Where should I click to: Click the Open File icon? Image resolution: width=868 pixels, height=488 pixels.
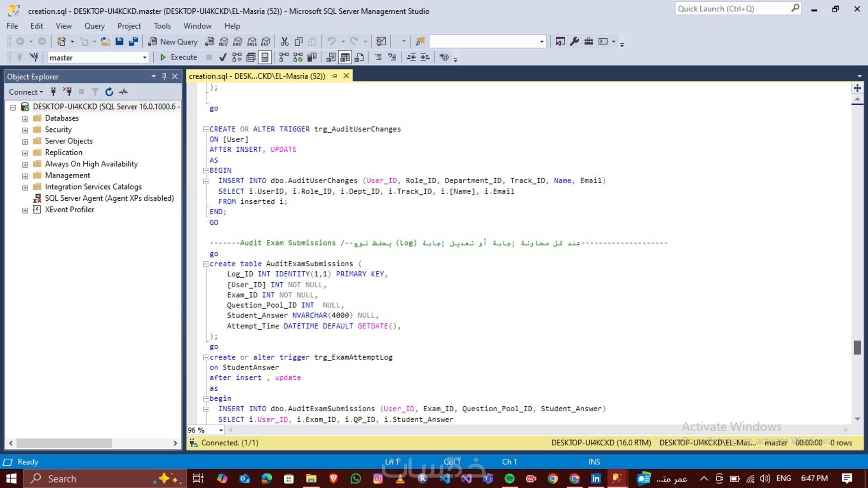[x=105, y=42]
